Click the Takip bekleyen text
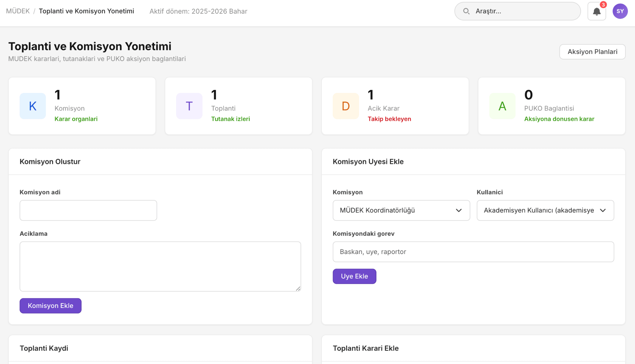The image size is (635, 364). pos(389,119)
